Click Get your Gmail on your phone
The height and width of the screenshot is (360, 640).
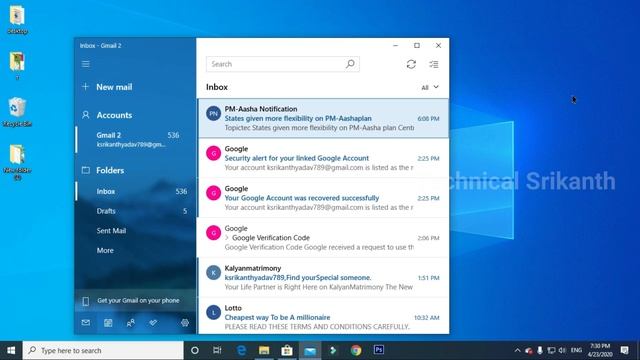pyautogui.click(x=135, y=301)
